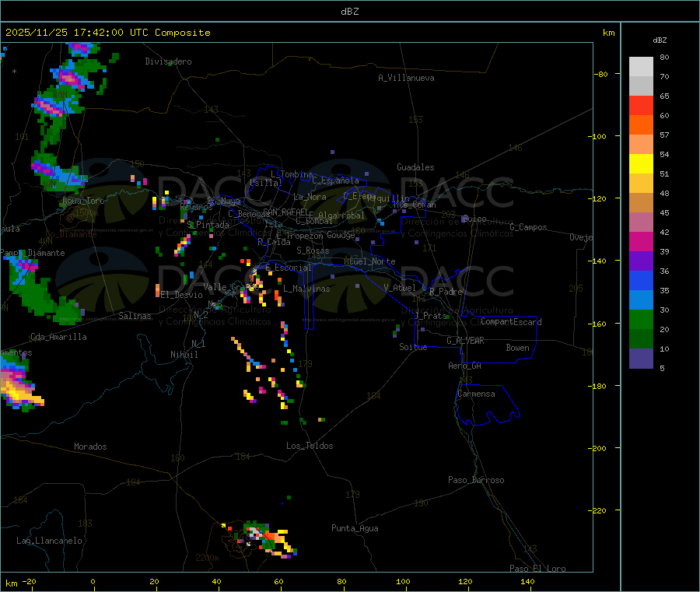
Task: Select the bright green 20–30 dBZ legend color
Action: (641, 319)
